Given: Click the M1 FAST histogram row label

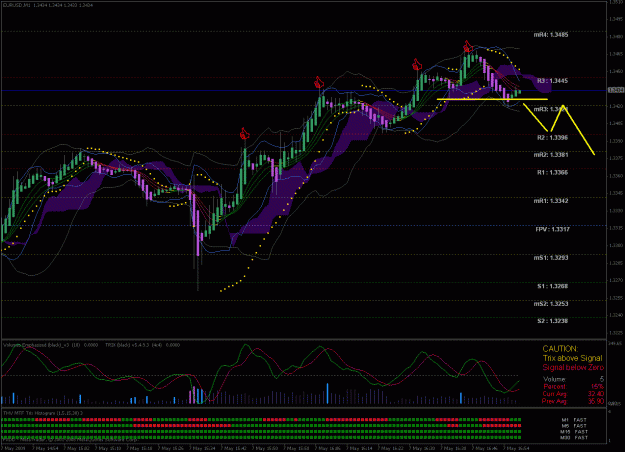Looking at the screenshot, I should (574, 420).
